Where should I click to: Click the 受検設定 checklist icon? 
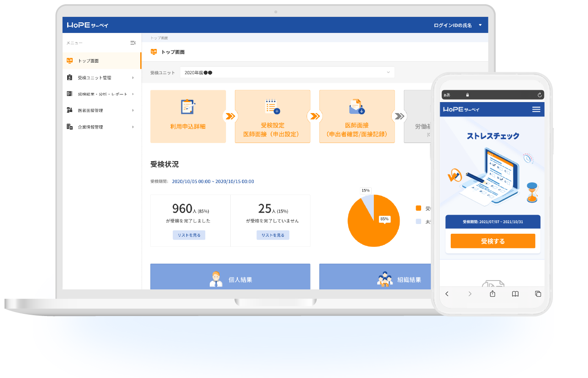272,107
